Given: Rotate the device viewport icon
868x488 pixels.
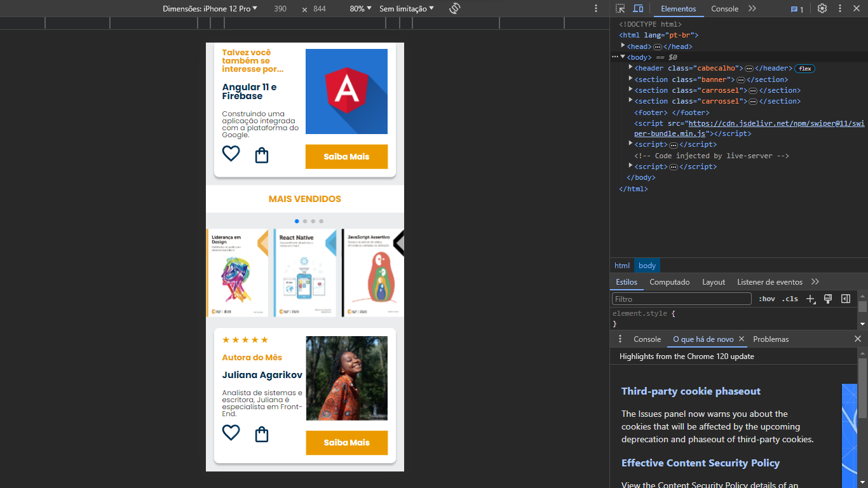Looking at the screenshot, I should [x=454, y=8].
